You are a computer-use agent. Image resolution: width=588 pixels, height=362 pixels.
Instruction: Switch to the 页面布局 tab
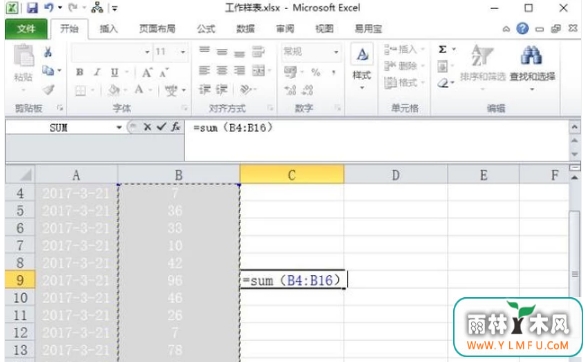158,29
